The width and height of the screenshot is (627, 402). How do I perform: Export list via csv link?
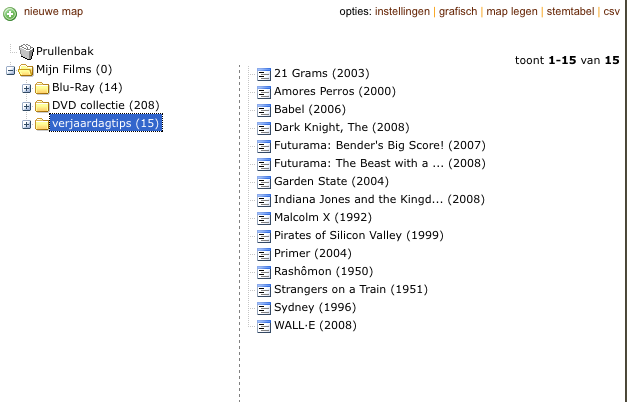click(x=611, y=12)
